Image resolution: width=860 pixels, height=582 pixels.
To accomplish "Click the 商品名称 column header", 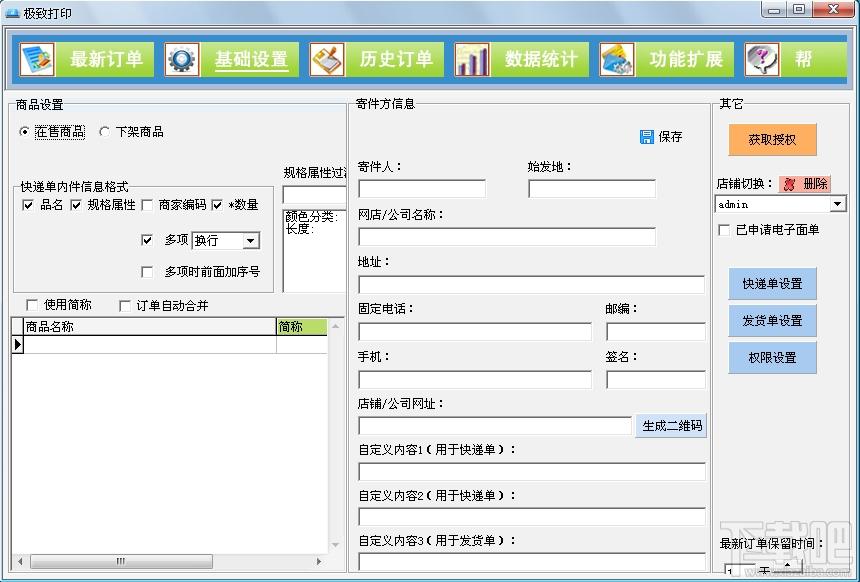I will (x=150, y=327).
